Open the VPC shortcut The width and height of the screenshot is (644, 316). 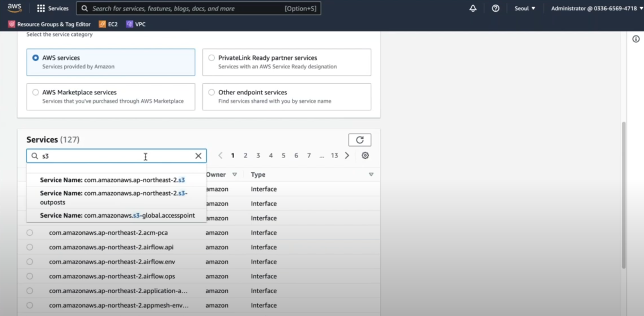136,24
